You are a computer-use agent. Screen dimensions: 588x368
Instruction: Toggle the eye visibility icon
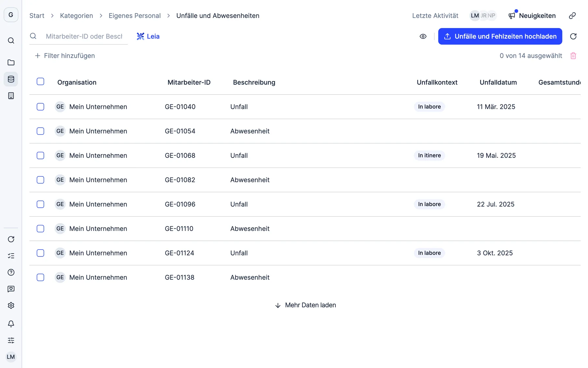[423, 36]
